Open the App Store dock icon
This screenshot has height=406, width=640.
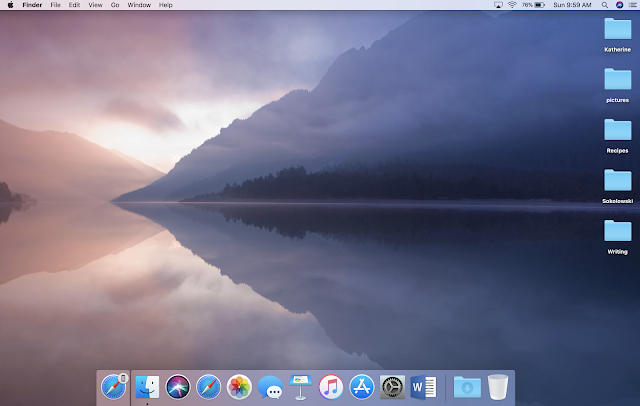(362, 387)
